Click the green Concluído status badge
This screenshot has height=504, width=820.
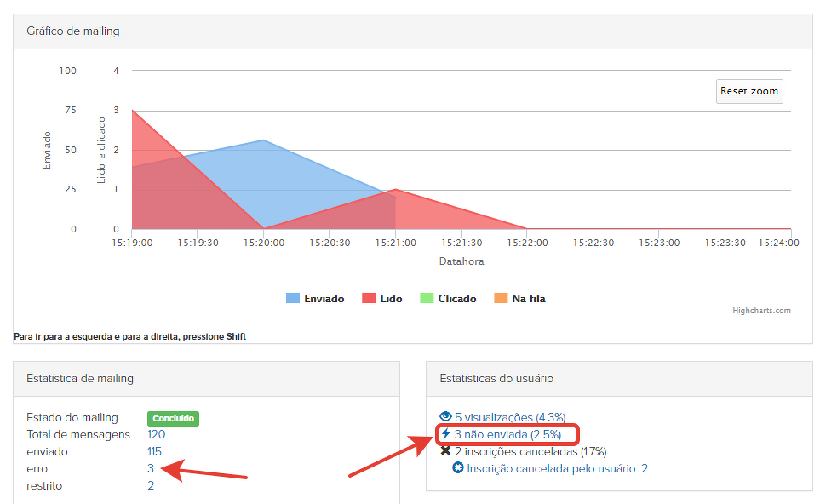(x=173, y=418)
